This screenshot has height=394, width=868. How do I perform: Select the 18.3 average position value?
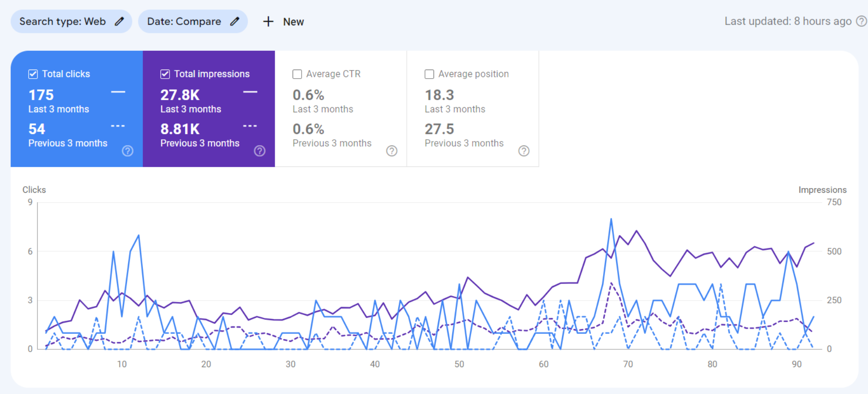(x=439, y=95)
